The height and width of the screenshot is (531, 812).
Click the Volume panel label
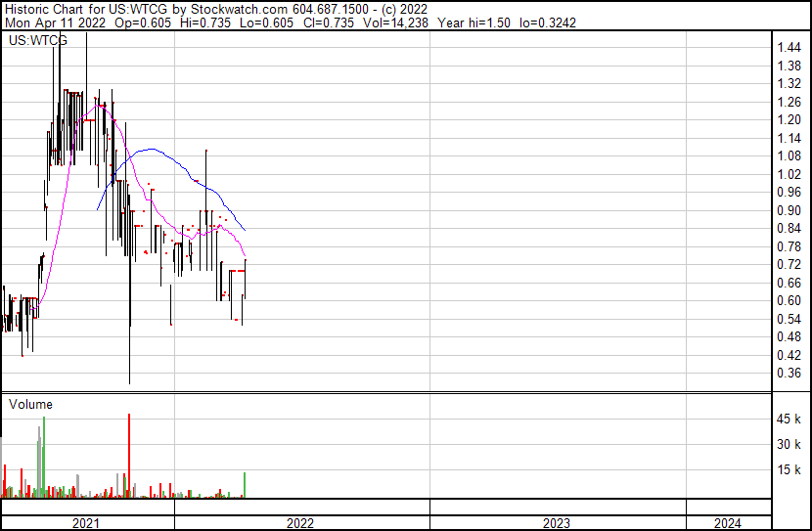(30, 404)
